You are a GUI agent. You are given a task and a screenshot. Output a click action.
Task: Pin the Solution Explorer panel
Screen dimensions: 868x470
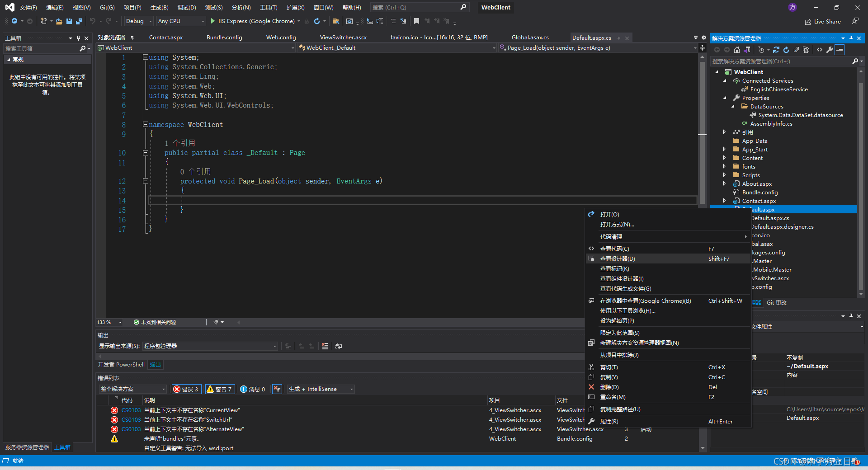point(851,38)
